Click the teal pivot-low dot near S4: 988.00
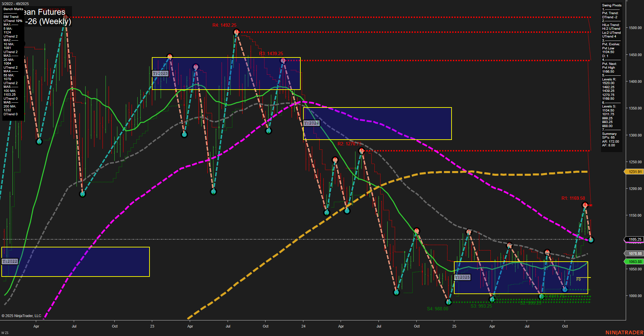 (448, 303)
